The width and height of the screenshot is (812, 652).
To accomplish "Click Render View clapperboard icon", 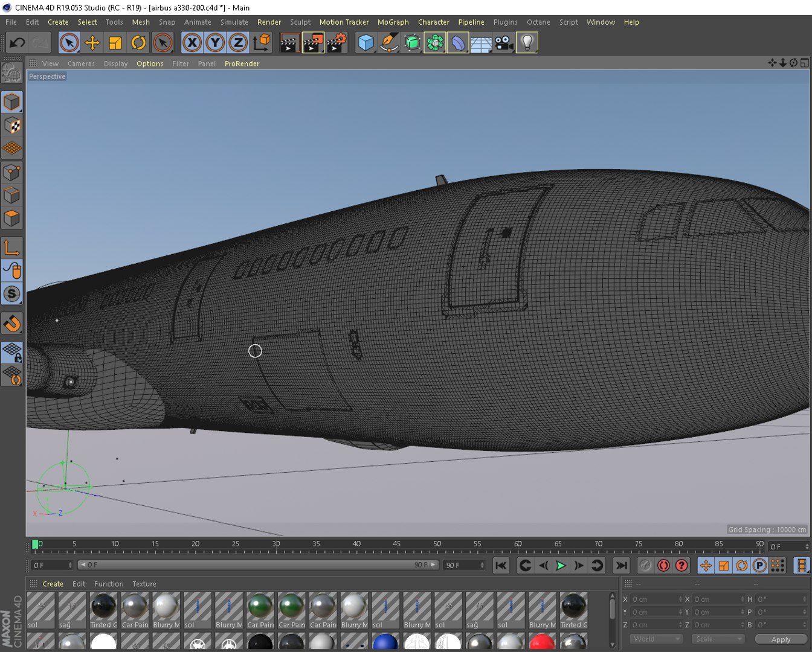I will (x=290, y=42).
